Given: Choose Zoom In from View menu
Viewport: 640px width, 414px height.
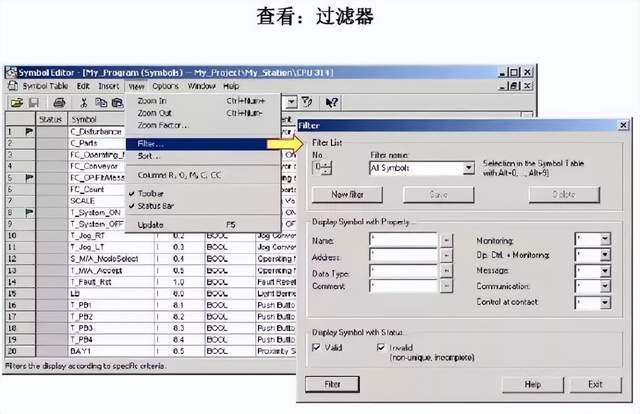Looking at the screenshot, I should pos(203,101).
